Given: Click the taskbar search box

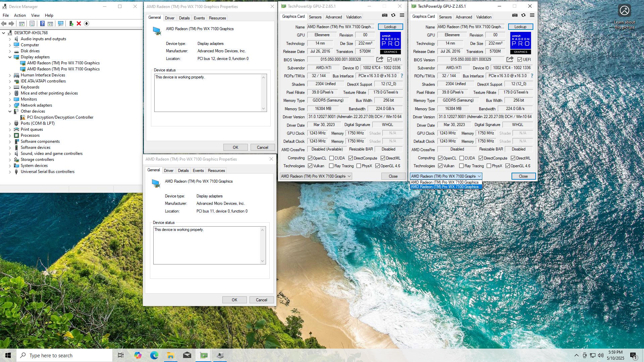Looking at the screenshot, I should coord(64,355).
